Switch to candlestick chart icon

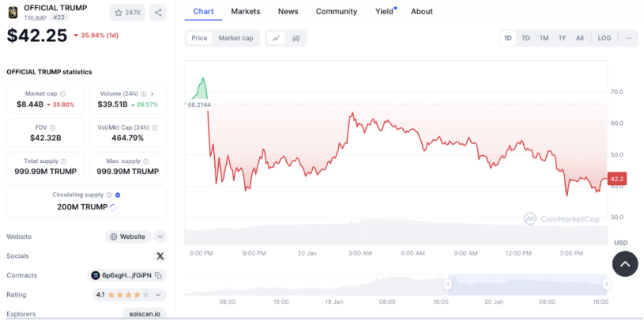coord(296,38)
